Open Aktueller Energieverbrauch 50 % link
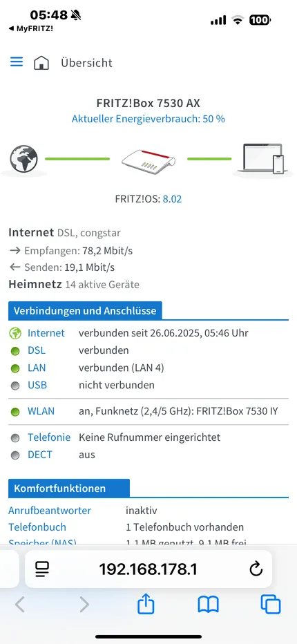 point(148,119)
